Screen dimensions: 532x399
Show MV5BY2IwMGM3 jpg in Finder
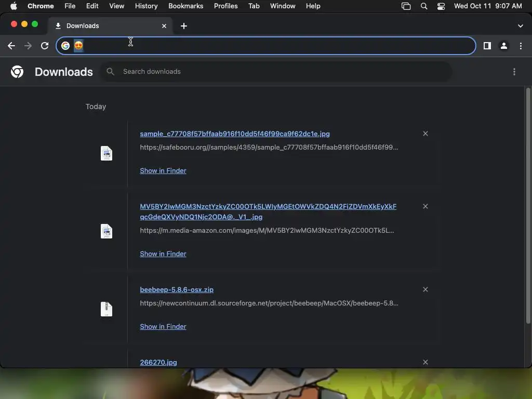coord(163,254)
